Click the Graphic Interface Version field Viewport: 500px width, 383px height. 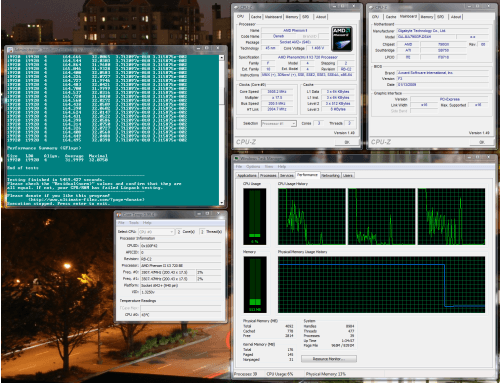pyautogui.click(x=450, y=99)
